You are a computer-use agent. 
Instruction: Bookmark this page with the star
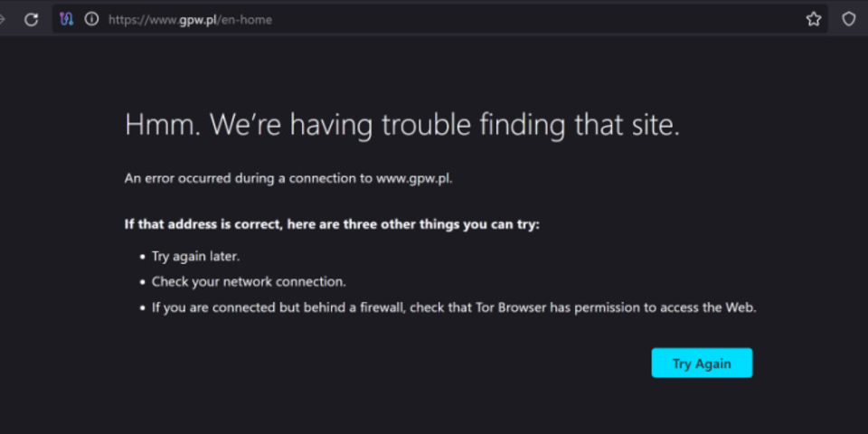(x=813, y=19)
